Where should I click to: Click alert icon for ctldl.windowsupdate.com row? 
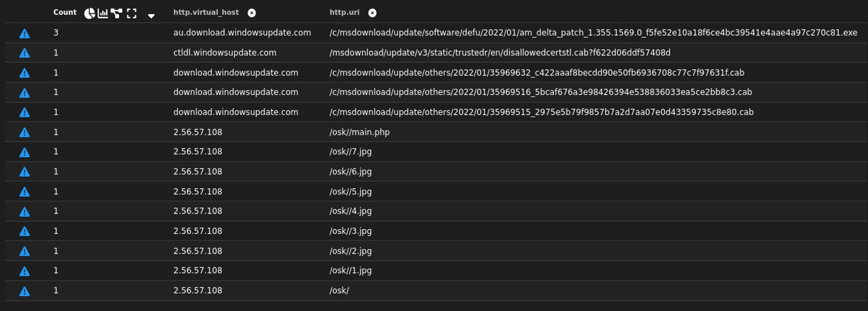[24, 53]
